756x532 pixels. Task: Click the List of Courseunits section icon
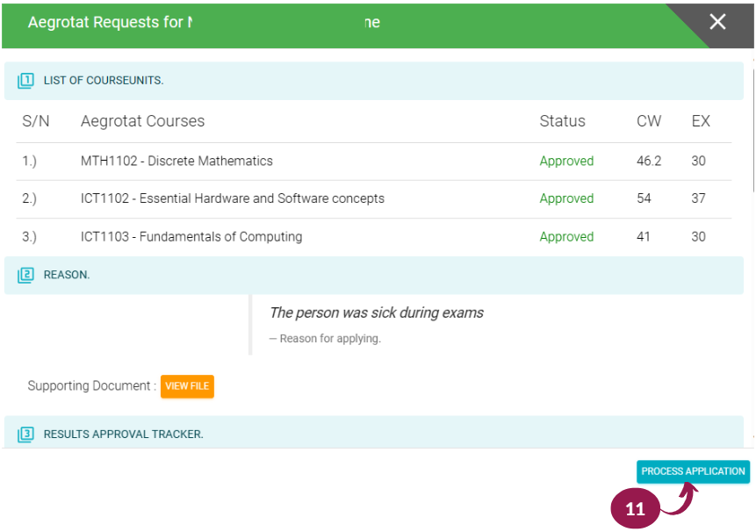coord(25,81)
